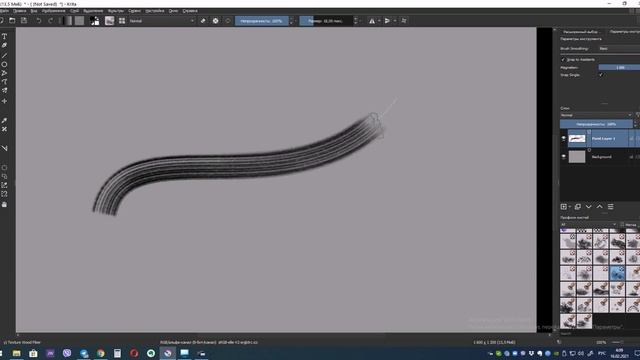Duplicate the selected layer
This screenshot has height=360, width=640.
pyautogui.click(x=578, y=207)
